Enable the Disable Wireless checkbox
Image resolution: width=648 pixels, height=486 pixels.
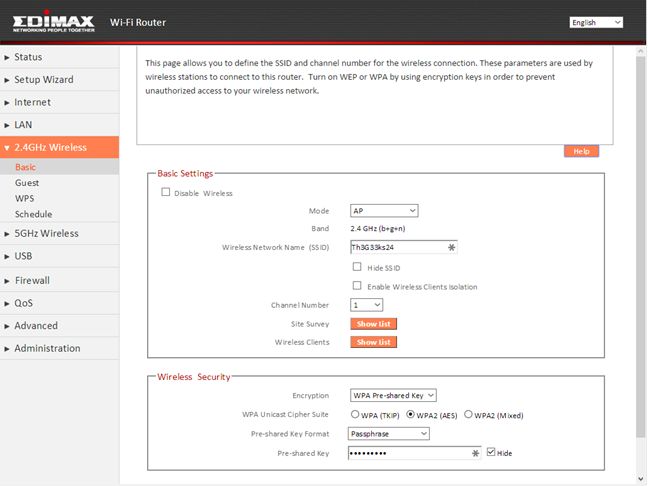point(166,192)
